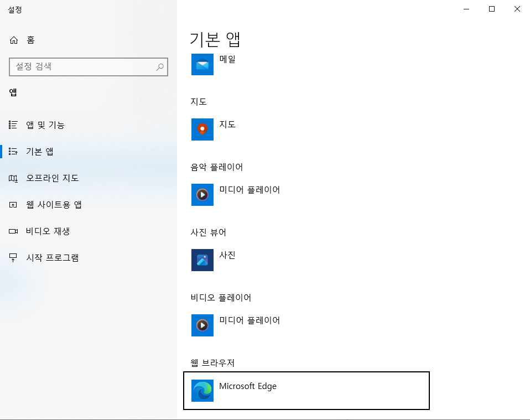Image resolution: width=530 pixels, height=420 pixels.
Task: Click the 사진 뷰어 section label
Action: pyautogui.click(x=208, y=232)
